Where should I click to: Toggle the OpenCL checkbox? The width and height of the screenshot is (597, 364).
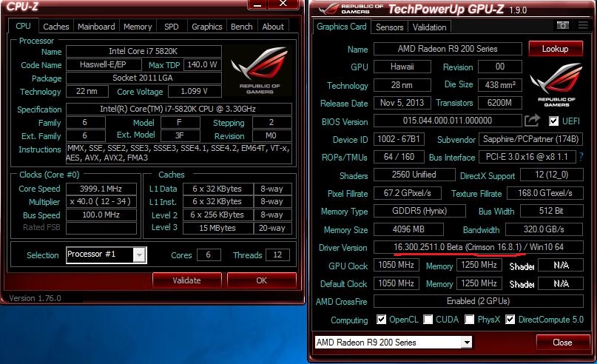pyautogui.click(x=381, y=319)
